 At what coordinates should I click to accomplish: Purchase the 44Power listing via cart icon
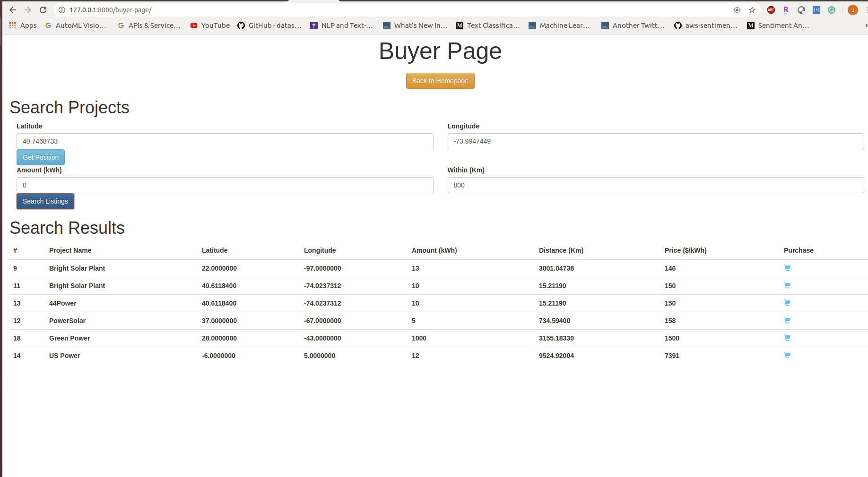point(787,303)
